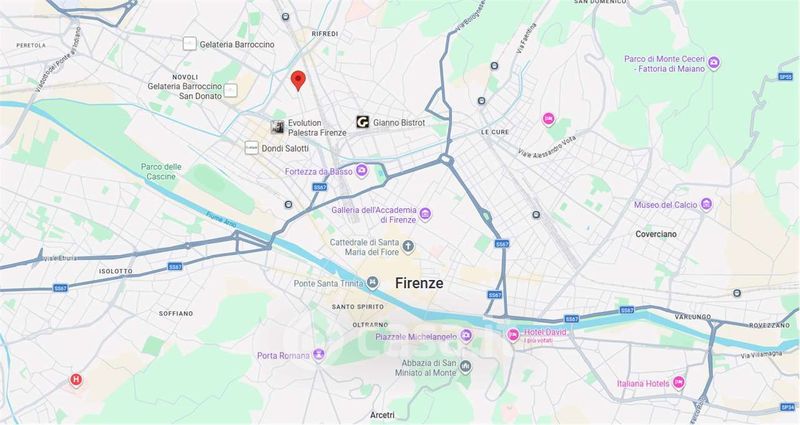Image resolution: width=800 pixels, height=425 pixels.
Task: Click Hotel David pink lodging icon
Action: point(513,335)
